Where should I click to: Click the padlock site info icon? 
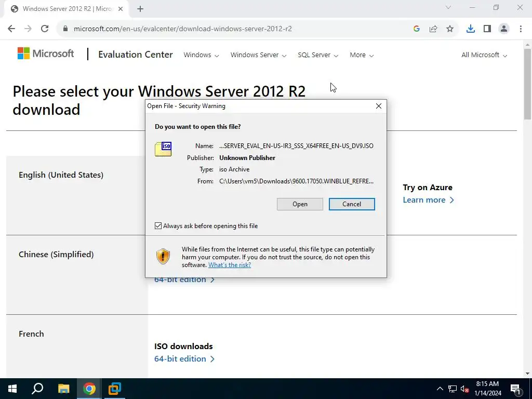click(x=65, y=29)
